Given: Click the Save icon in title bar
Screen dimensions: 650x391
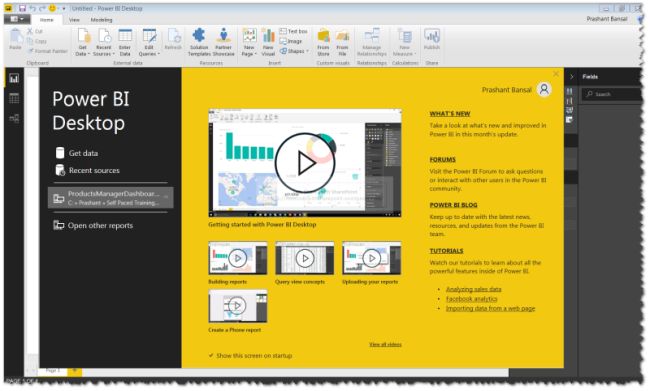Looking at the screenshot, I should tap(22, 8).
